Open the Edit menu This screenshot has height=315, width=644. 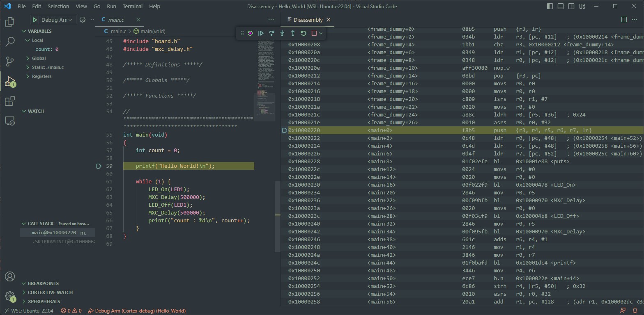[x=37, y=6]
